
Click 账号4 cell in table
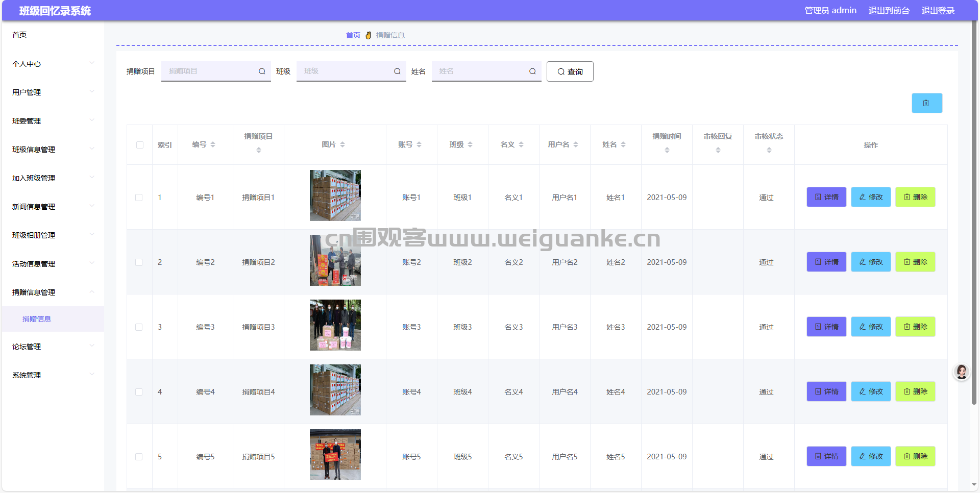click(411, 392)
